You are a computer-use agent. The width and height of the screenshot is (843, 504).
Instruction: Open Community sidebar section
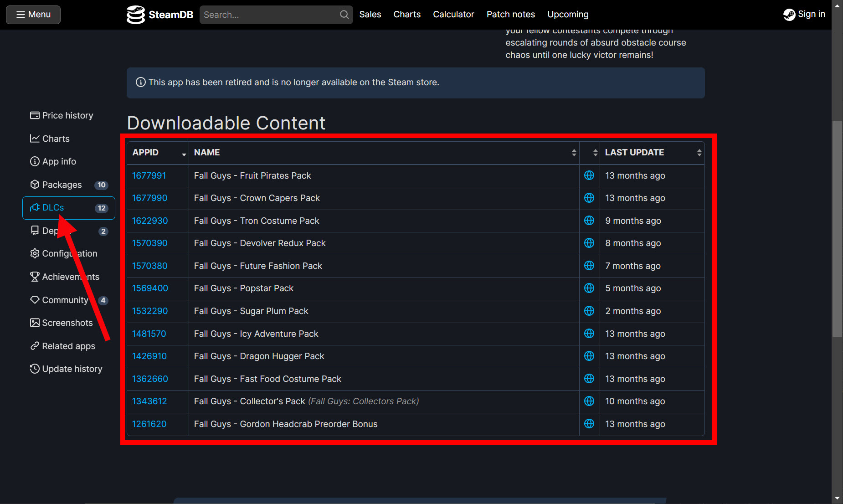point(68,300)
